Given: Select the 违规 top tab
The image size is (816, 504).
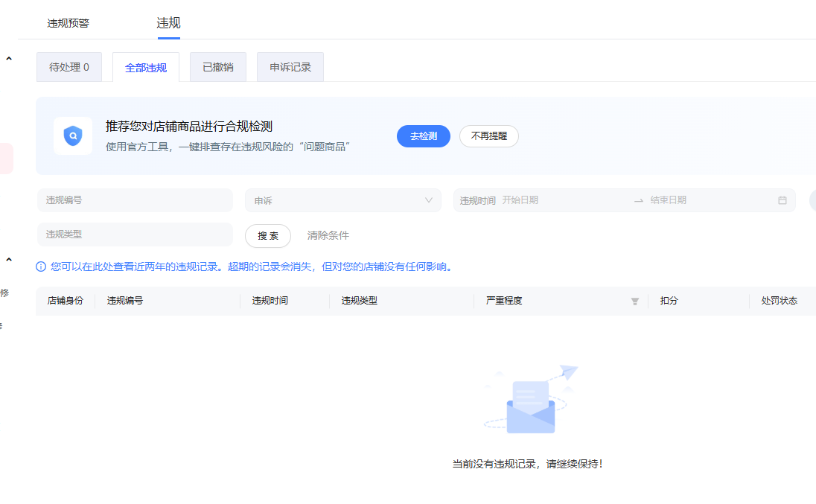Looking at the screenshot, I should 168,23.
